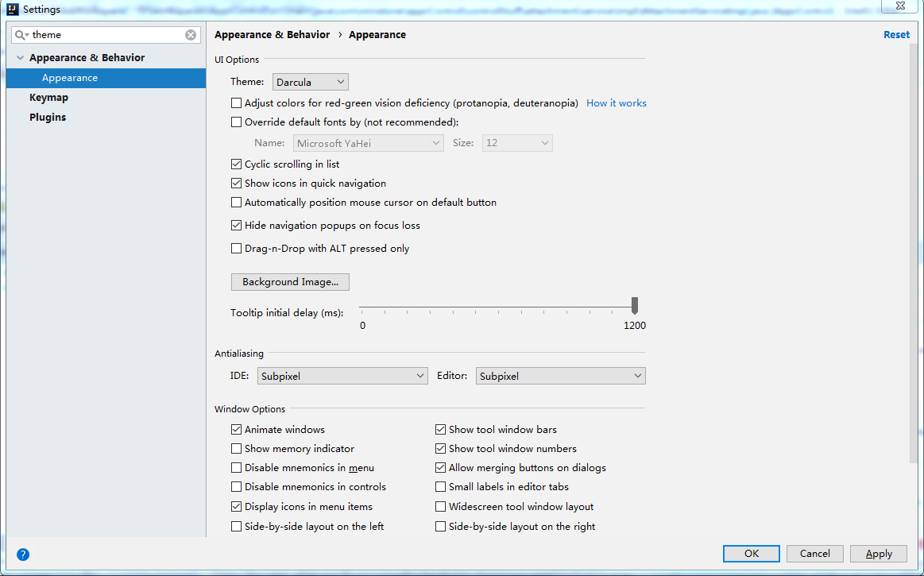The width and height of the screenshot is (924, 576).
Task: Uncheck Show tool window bars
Action: [440, 429]
